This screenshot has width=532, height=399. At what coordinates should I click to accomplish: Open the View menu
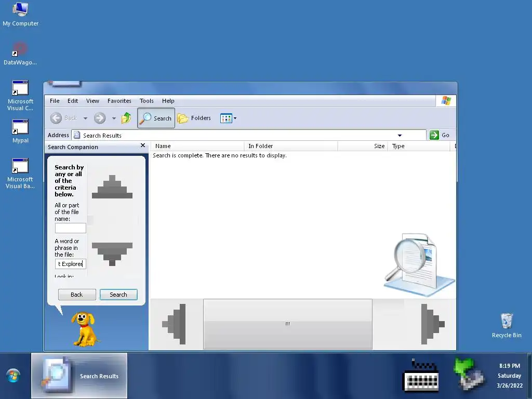click(x=92, y=101)
